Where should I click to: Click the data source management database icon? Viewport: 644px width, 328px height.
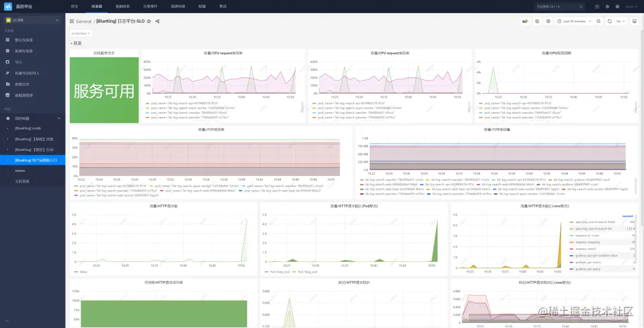tap(7, 95)
